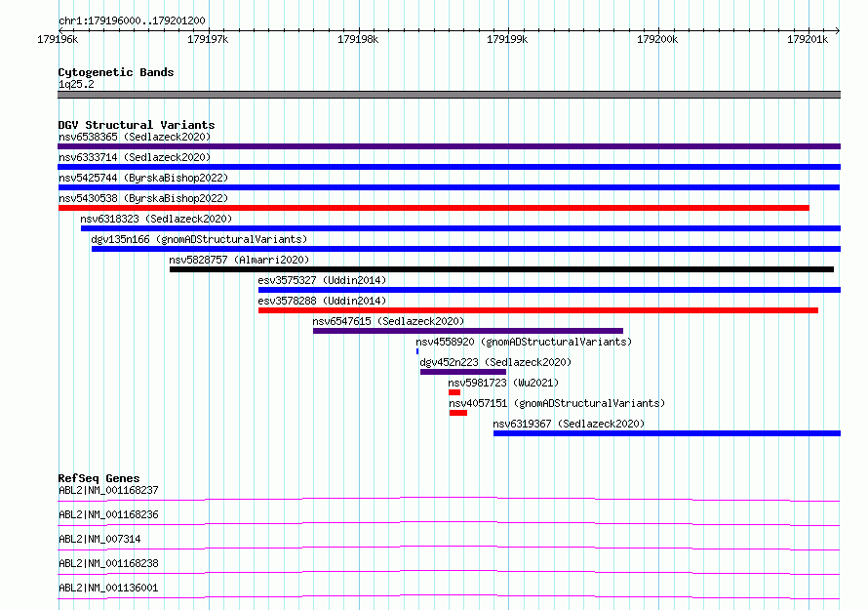Click the 179201k ruler tick label

coord(808,39)
